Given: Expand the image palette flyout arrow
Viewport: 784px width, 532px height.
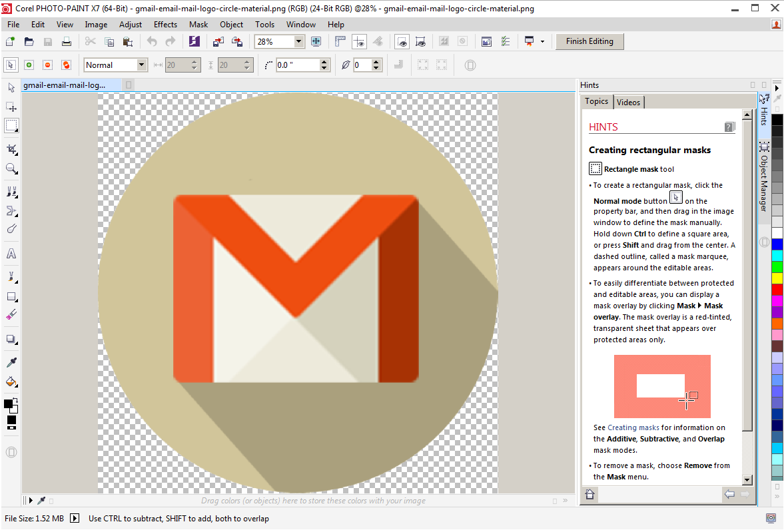Looking at the screenshot, I should click(x=30, y=500).
